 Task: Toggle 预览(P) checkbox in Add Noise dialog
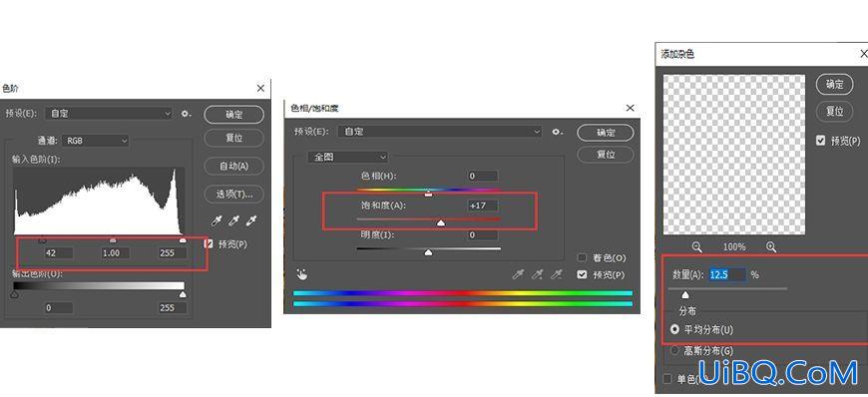821,141
